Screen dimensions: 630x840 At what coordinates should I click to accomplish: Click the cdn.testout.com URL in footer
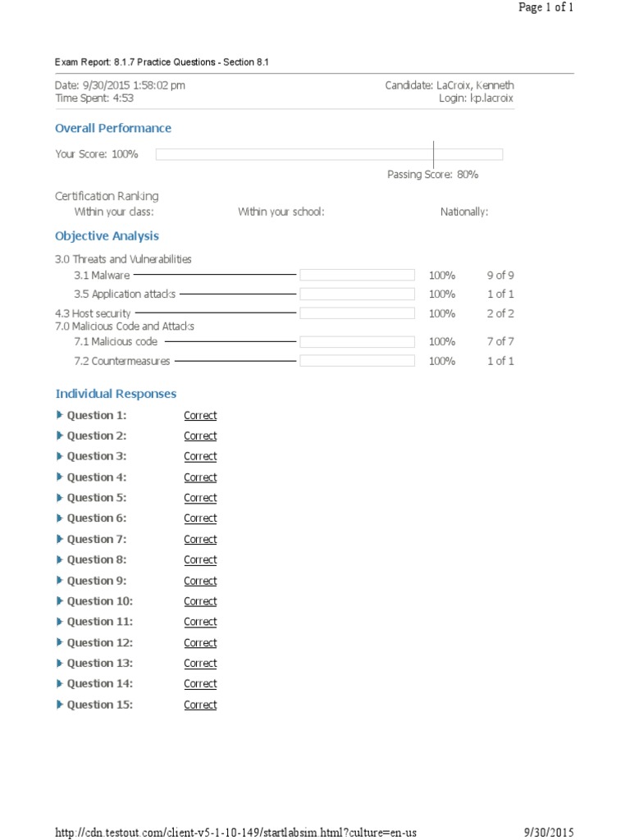tap(235, 833)
